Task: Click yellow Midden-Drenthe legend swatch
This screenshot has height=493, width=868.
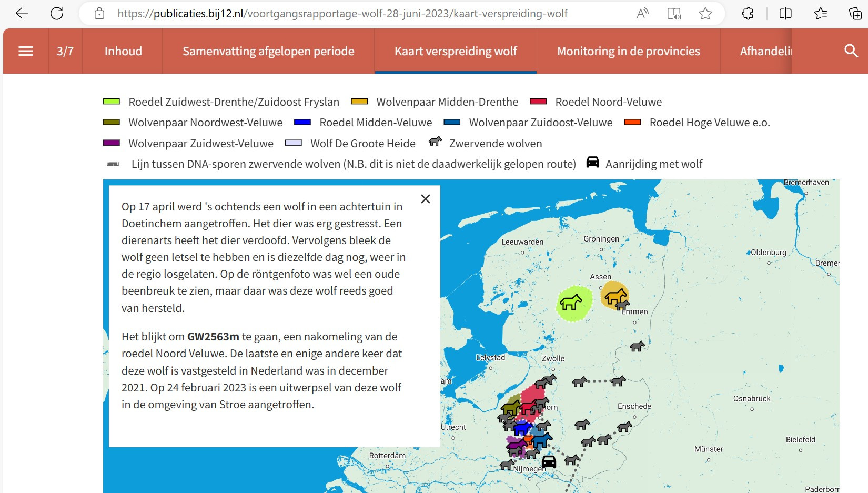Action: [x=359, y=102]
